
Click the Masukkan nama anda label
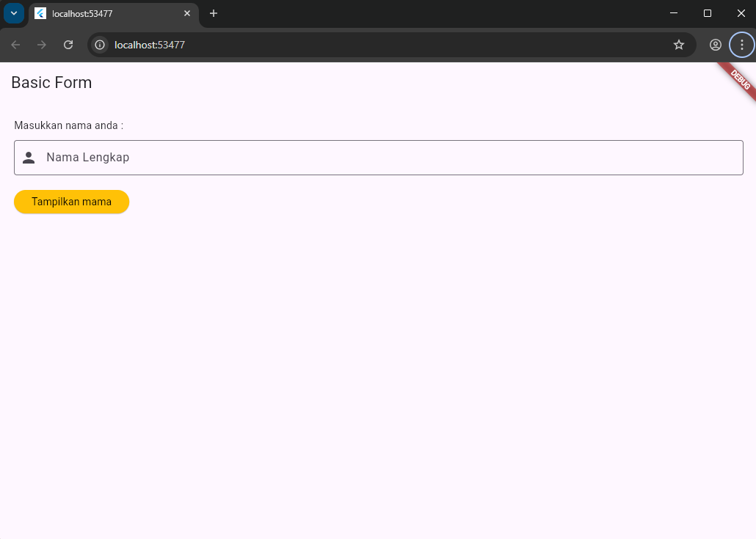pos(68,125)
